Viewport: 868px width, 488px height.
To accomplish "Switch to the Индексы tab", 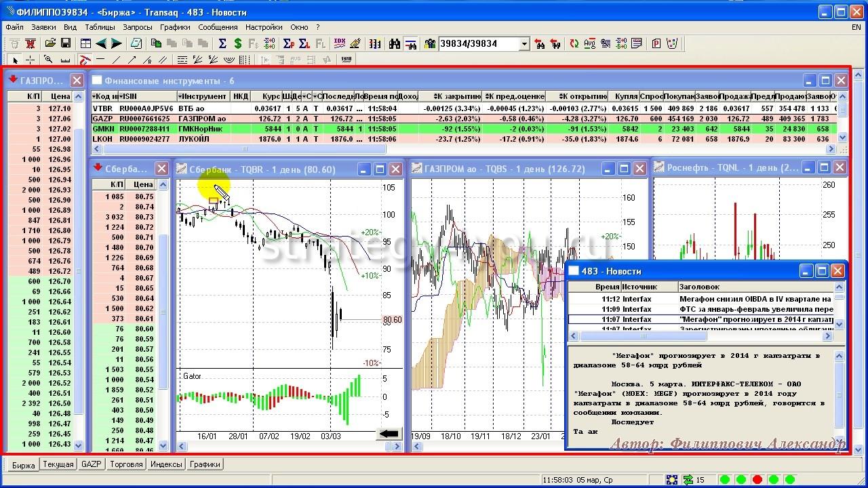I will click(x=166, y=464).
